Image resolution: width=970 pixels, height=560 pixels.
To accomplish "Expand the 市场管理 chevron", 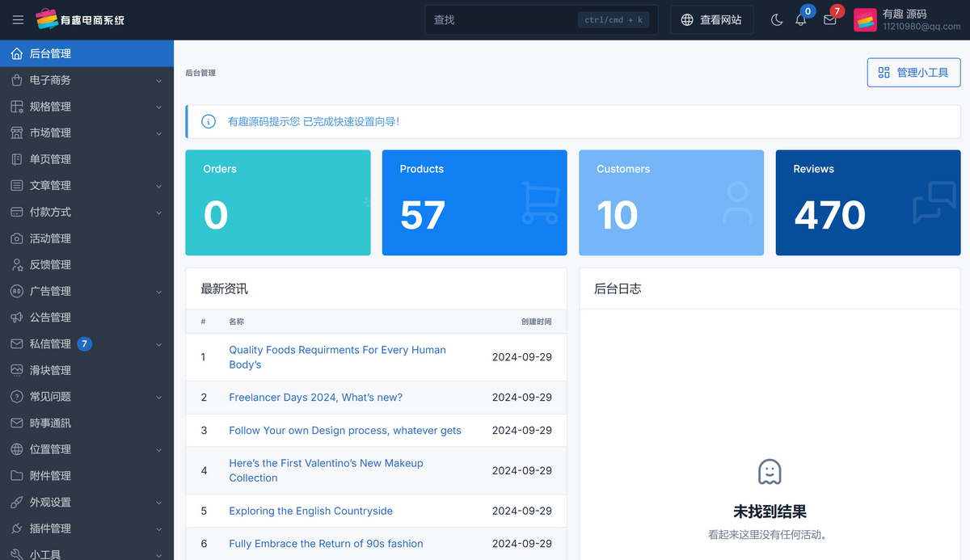I will tap(159, 133).
